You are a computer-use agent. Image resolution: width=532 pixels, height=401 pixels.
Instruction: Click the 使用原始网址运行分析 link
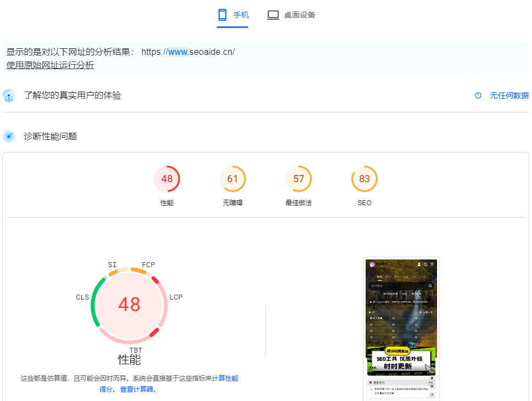click(50, 65)
